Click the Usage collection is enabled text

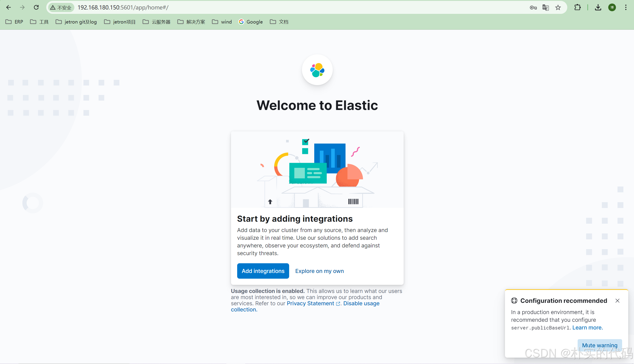tap(268, 291)
